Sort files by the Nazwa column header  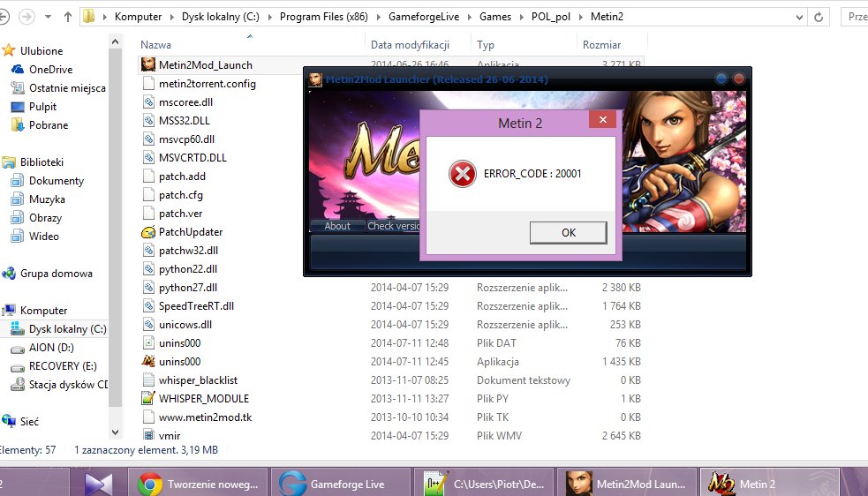[x=155, y=45]
